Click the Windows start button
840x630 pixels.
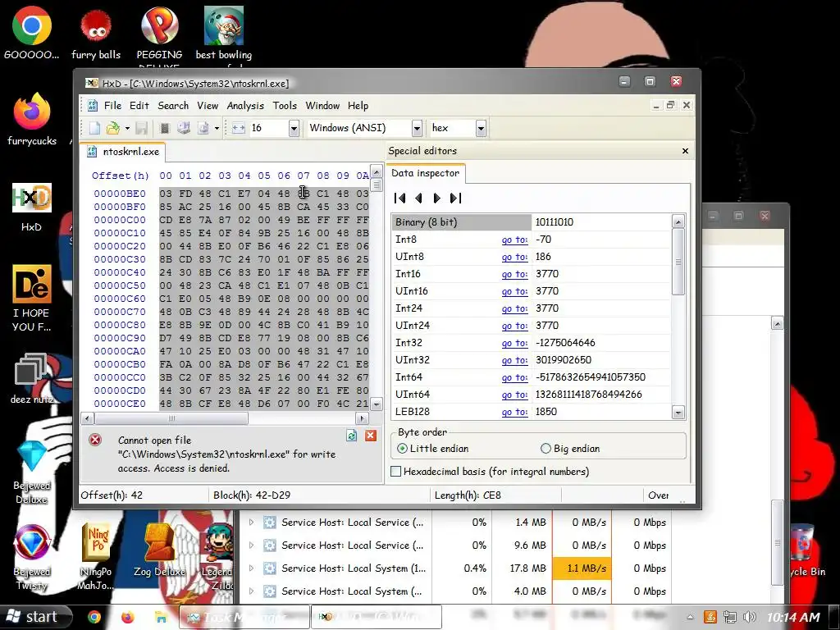(35, 617)
